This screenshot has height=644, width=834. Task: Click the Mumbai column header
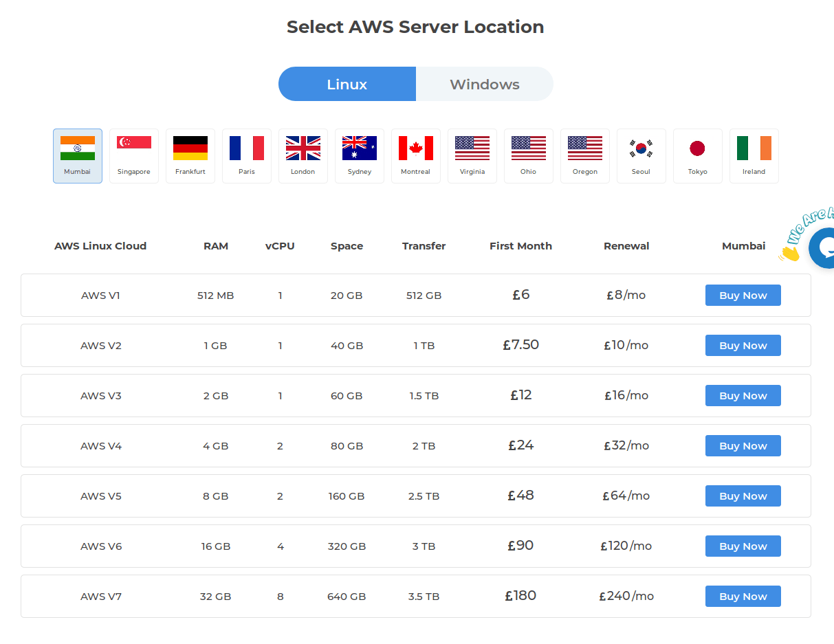(743, 246)
